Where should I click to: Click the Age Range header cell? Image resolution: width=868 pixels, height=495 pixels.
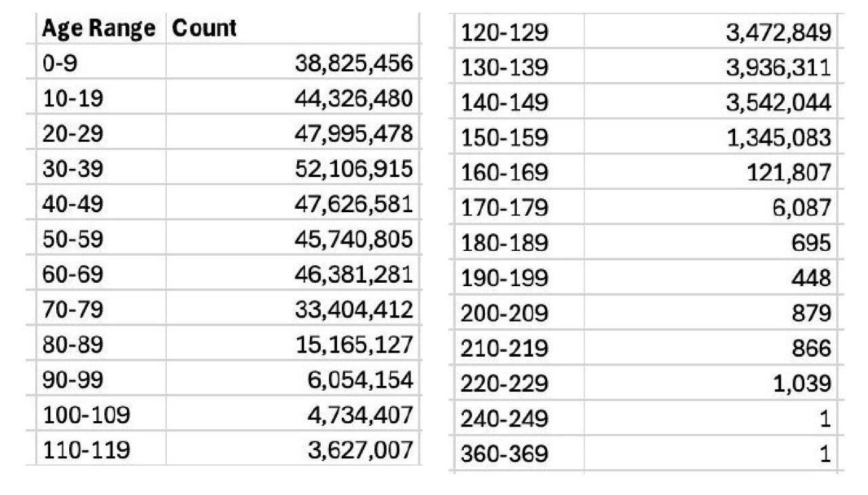(x=98, y=28)
